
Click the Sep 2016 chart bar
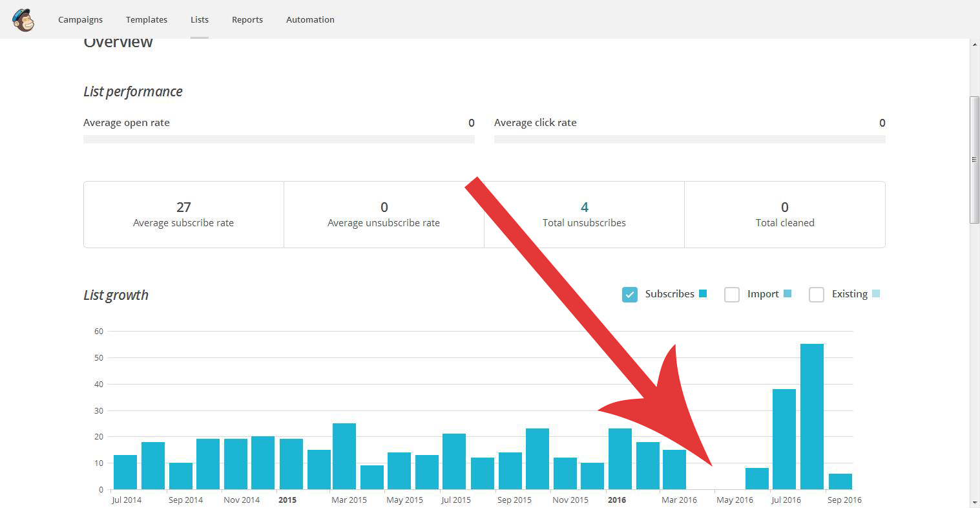point(840,482)
